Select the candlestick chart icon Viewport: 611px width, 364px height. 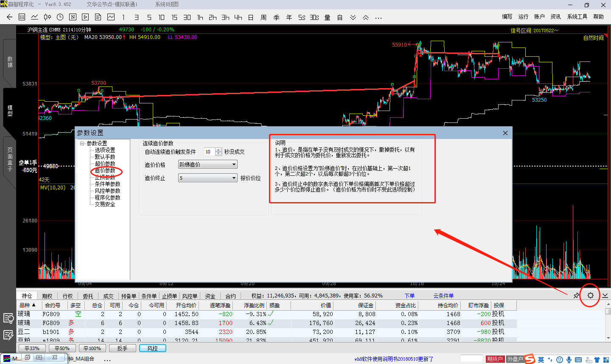[x=48, y=17]
